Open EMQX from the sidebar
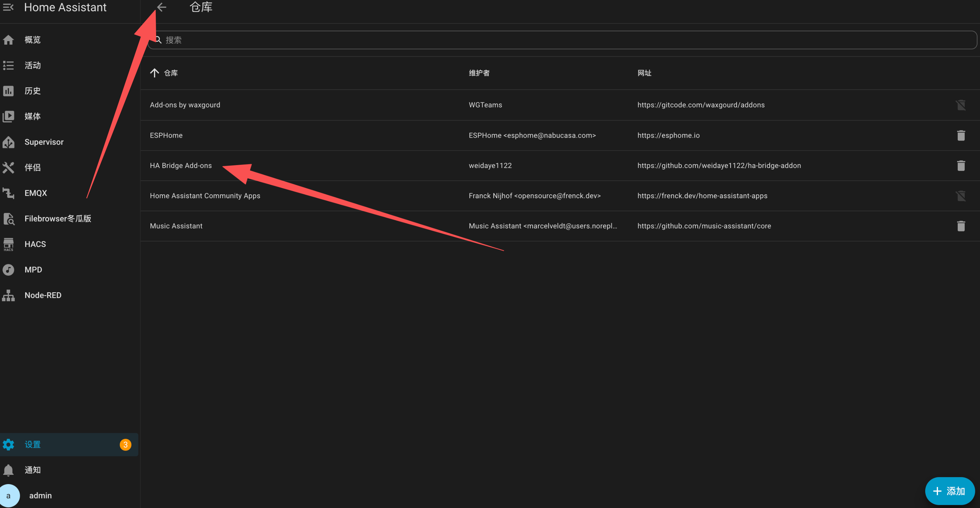This screenshot has height=508, width=980. (69, 193)
